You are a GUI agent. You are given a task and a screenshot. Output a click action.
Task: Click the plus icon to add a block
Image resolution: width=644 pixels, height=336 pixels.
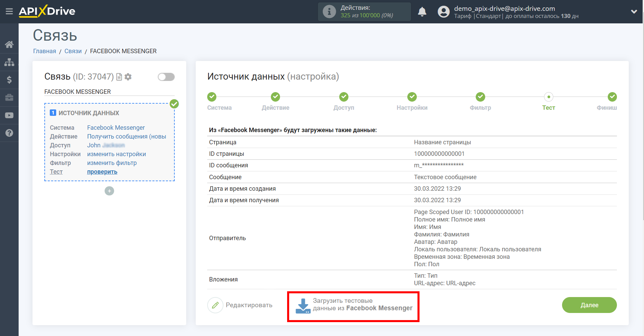109,191
